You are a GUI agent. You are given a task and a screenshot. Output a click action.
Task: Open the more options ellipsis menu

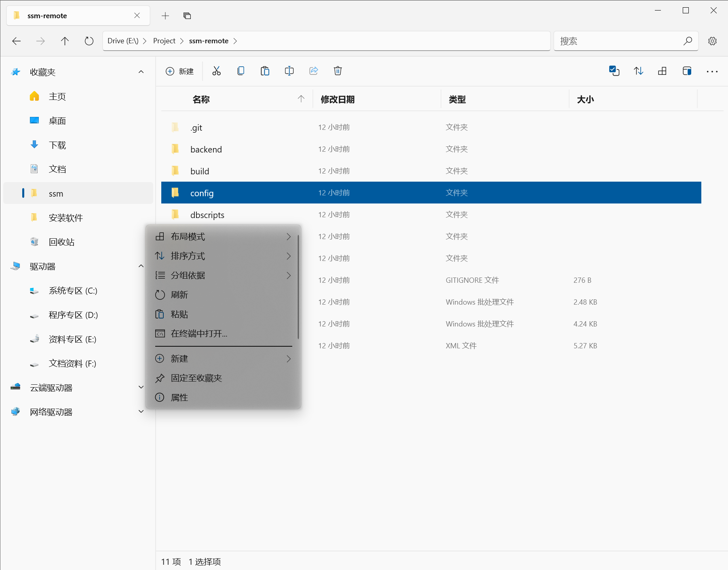coord(712,71)
